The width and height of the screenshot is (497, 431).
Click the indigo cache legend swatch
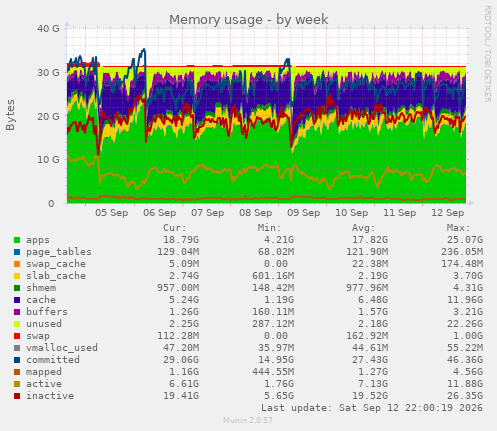coord(17,300)
